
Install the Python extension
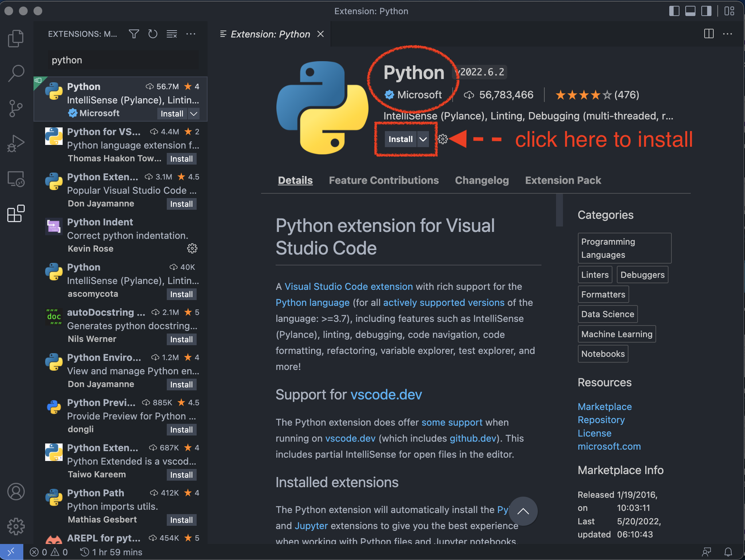[x=400, y=139]
